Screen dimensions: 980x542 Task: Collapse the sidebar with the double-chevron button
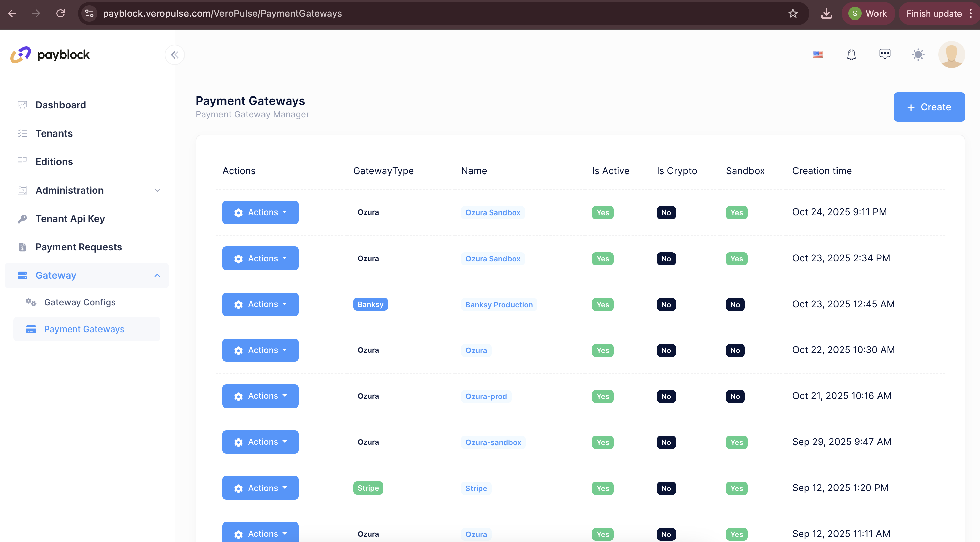coord(175,55)
